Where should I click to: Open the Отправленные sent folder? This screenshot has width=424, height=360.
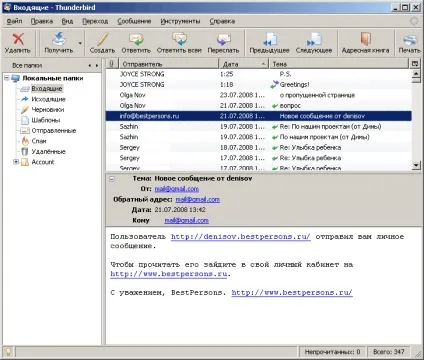pyautogui.click(x=54, y=130)
